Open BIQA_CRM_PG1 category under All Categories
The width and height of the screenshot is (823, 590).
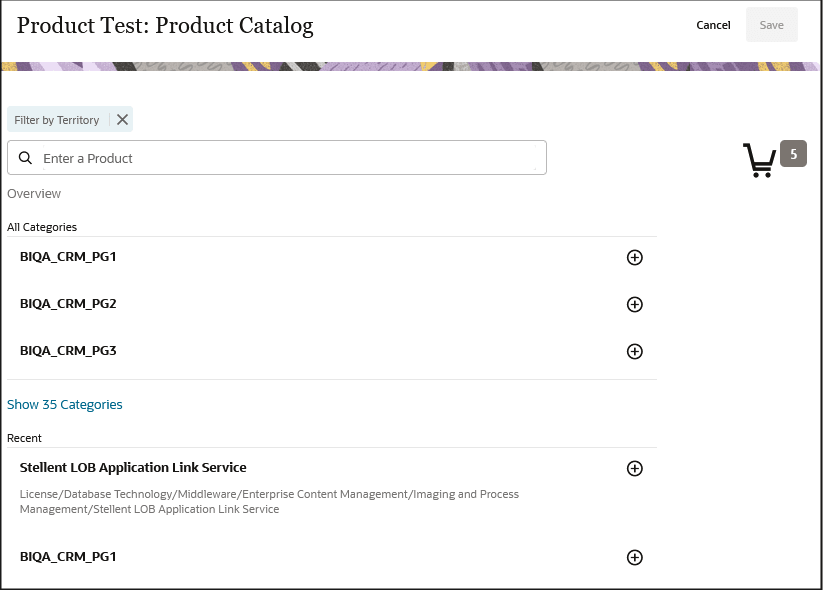pyautogui.click(x=68, y=257)
